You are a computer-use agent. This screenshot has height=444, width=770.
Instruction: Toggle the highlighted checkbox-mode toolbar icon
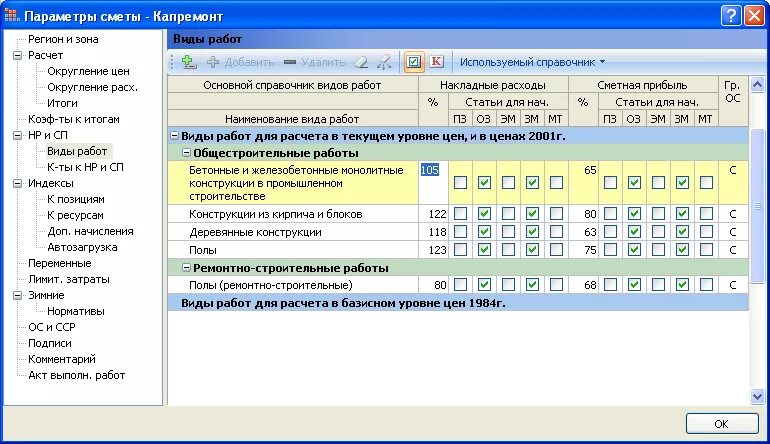(x=414, y=62)
